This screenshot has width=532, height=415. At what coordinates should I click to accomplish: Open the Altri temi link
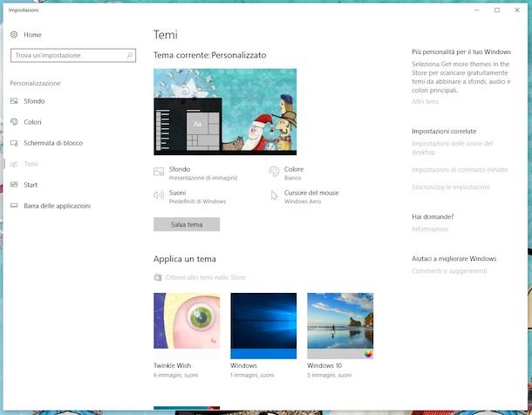click(x=425, y=102)
